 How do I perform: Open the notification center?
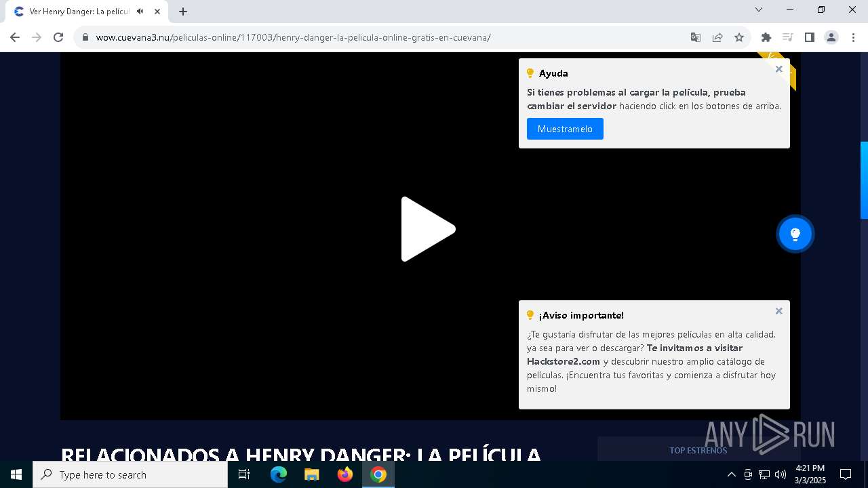point(846,474)
